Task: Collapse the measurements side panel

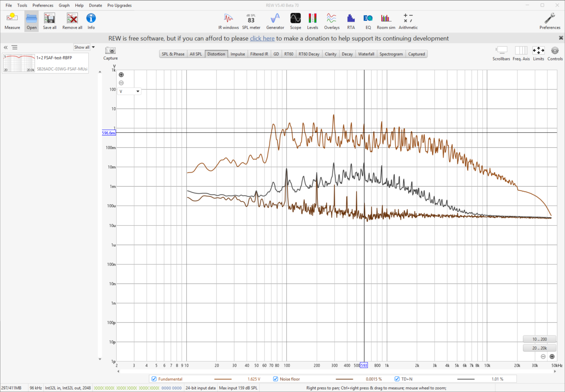Action: tap(6, 47)
